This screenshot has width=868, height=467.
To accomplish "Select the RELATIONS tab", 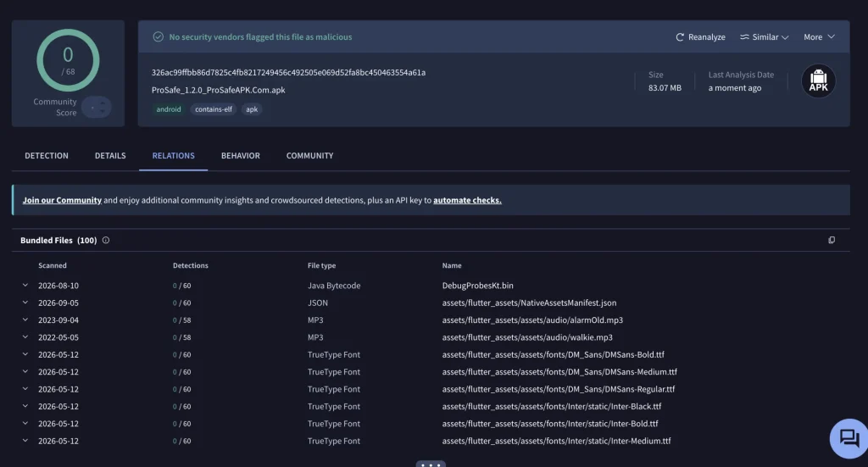I will click(173, 155).
